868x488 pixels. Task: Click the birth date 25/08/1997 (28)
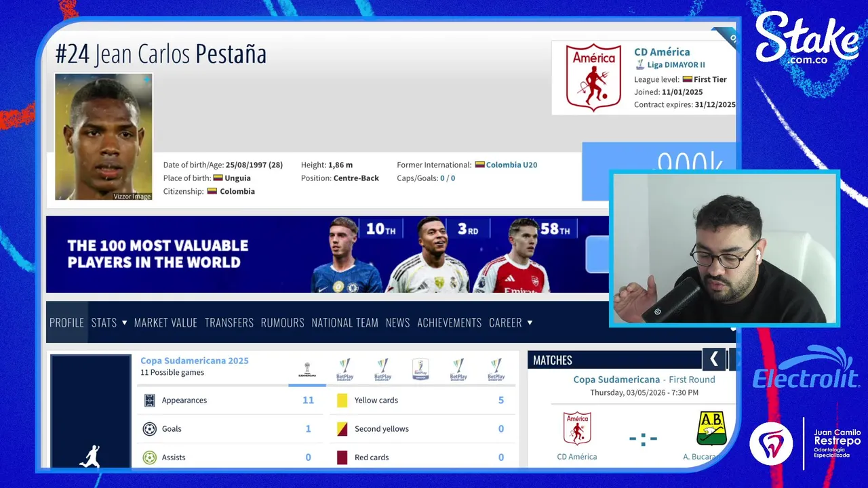coord(254,165)
